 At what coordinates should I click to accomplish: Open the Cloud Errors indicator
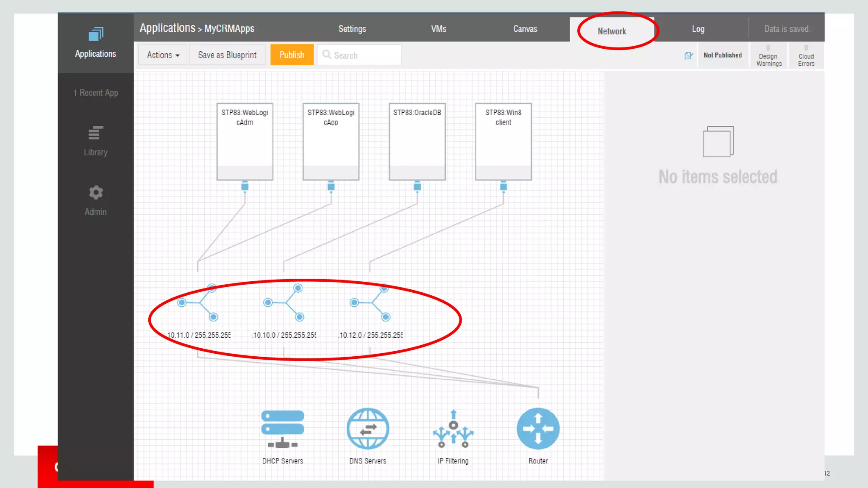(x=806, y=55)
